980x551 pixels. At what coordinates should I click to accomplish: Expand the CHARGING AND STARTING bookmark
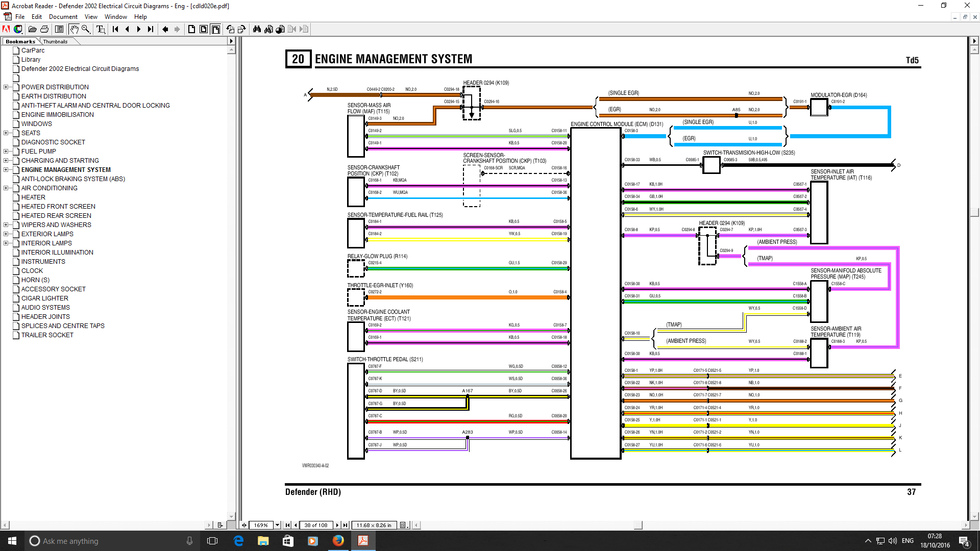(6, 161)
